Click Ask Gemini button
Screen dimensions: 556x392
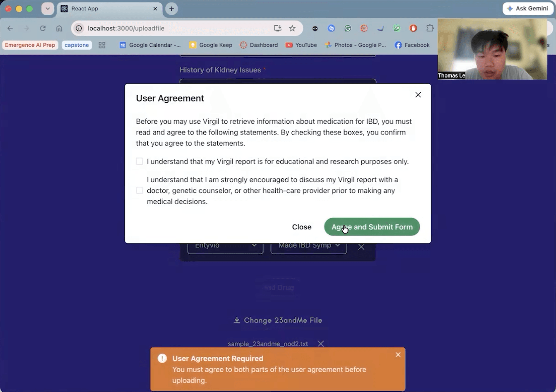click(528, 9)
